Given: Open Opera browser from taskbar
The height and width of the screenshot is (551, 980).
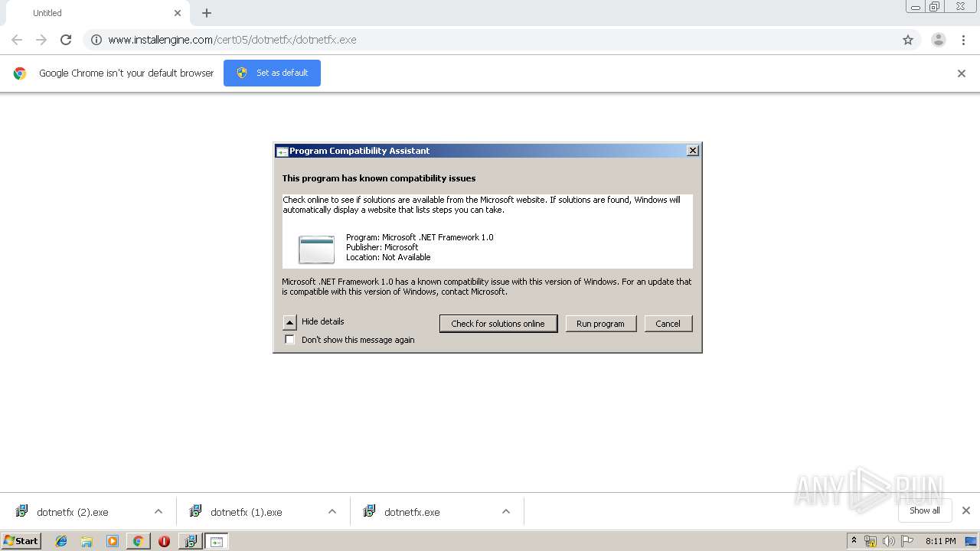Looking at the screenshot, I should pyautogui.click(x=164, y=541).
